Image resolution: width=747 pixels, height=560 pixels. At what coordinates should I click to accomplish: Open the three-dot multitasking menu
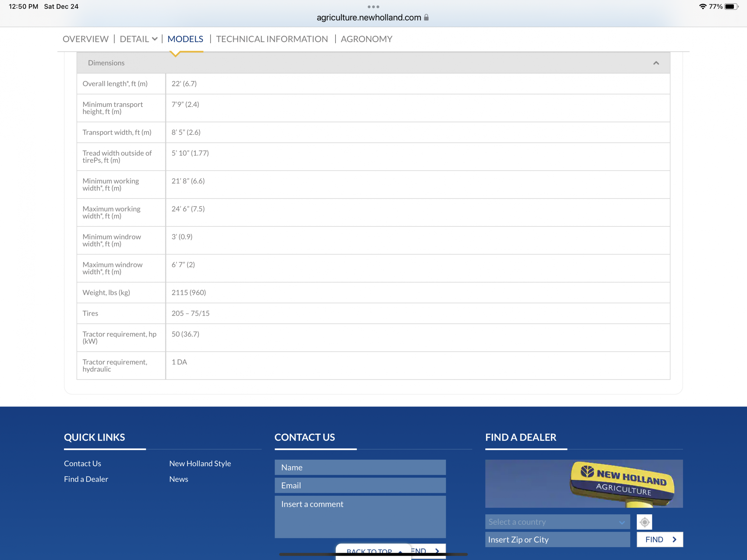click(x=373, y=7)
